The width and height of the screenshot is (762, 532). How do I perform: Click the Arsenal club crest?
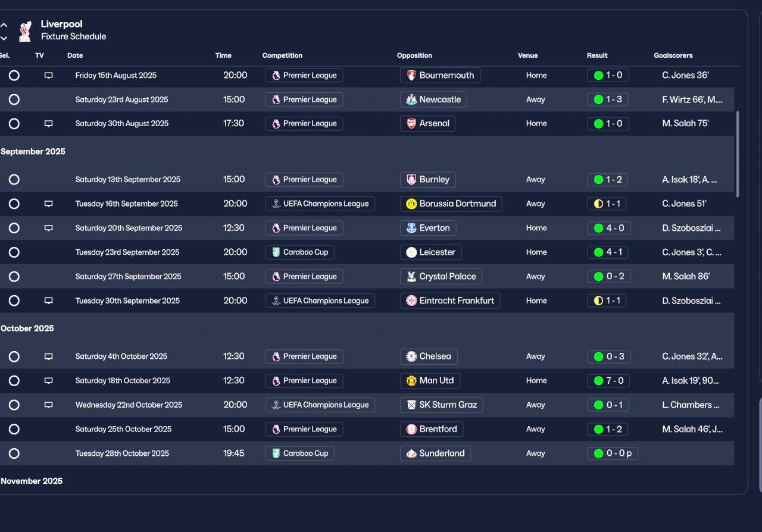tap(411, 124)
